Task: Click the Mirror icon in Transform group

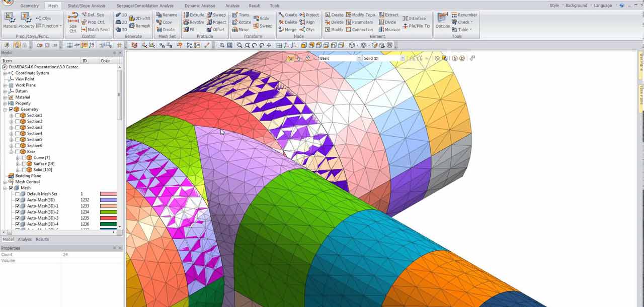Action: tap(234, 29)
